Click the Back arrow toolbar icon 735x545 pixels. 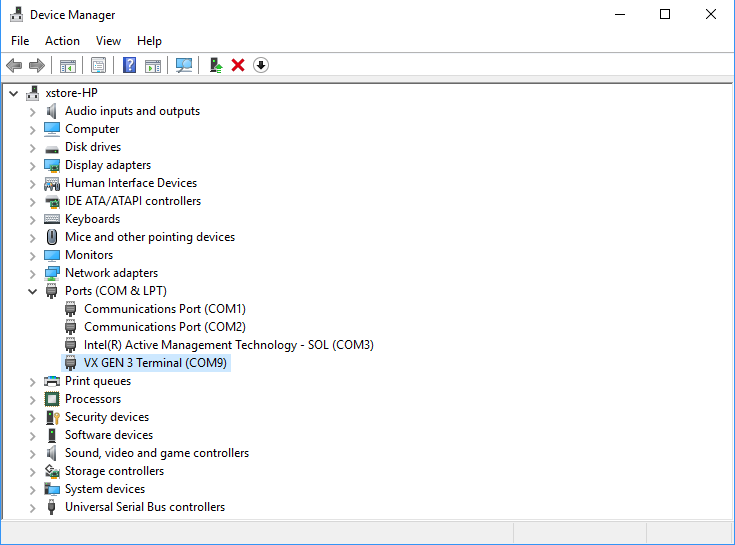pyautogui.click(x=14, y=65)
